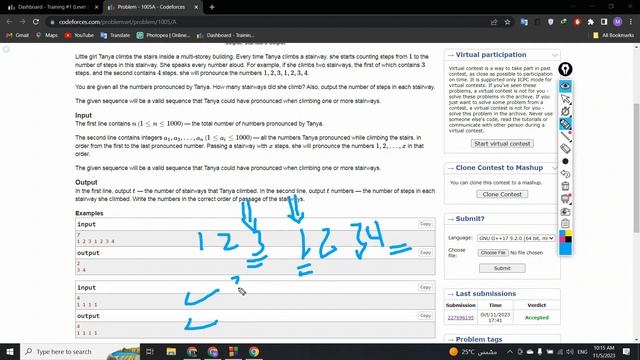
Task: Click the clipboard icon in annotation toolbar
Action: [565, 223]
